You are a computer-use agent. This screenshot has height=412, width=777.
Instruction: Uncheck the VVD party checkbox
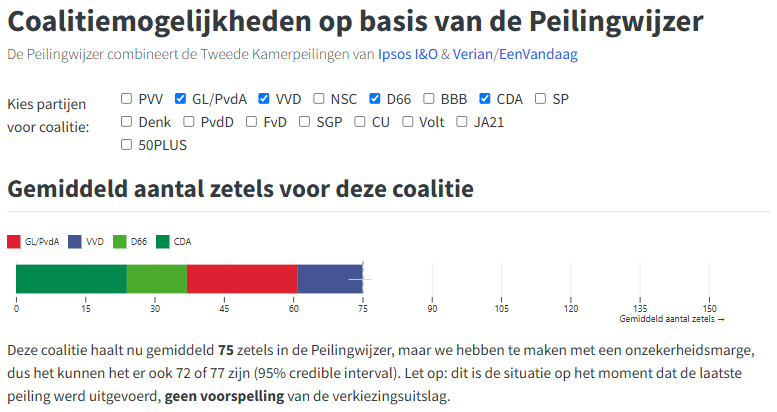[265, 99]
